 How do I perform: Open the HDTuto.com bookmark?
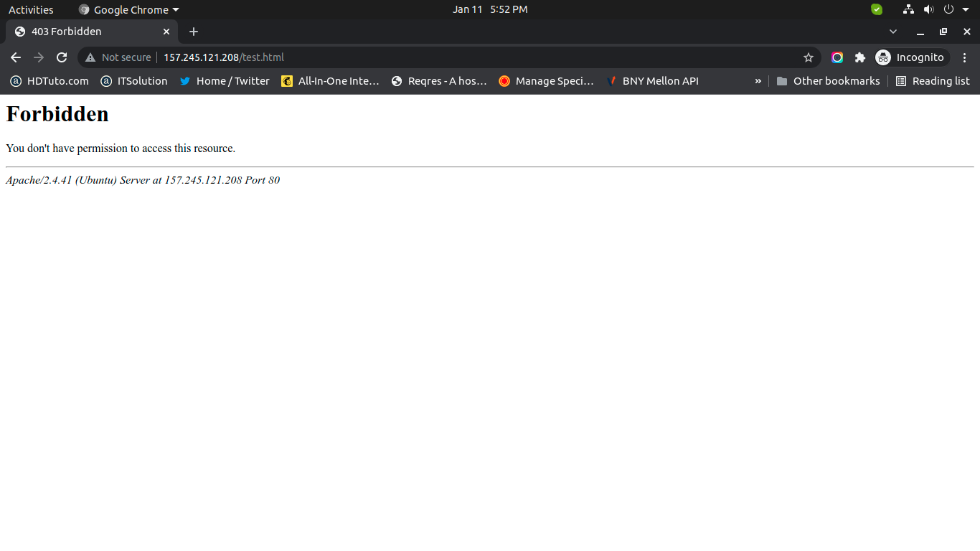50,81
